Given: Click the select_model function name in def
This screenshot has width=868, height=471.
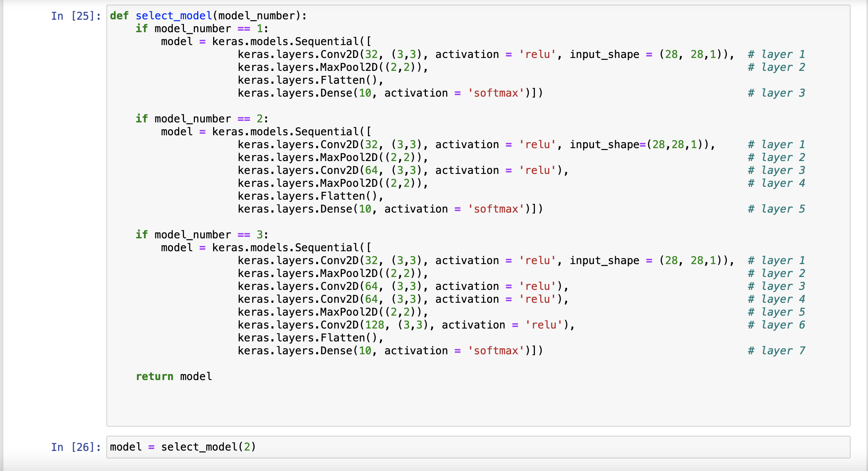Looking at the screenshot, I should 174,16.
